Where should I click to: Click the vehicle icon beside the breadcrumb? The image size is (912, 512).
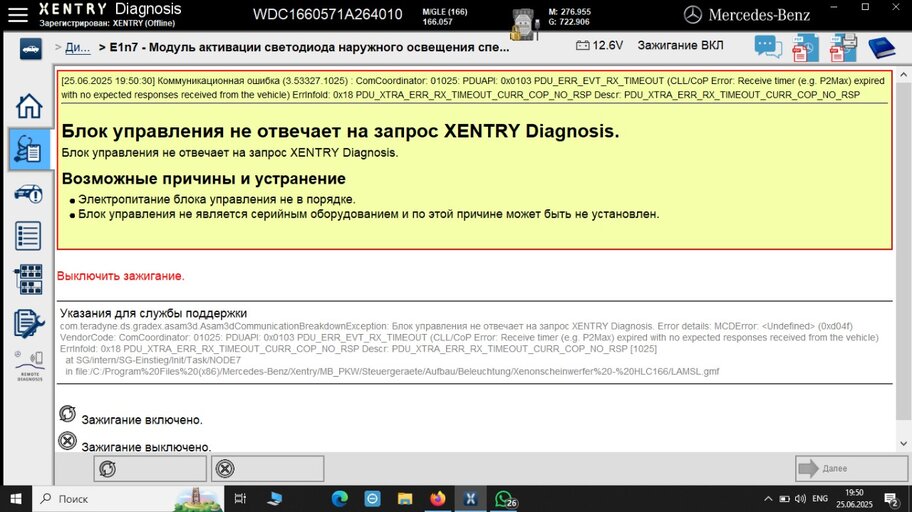point(30,49)
